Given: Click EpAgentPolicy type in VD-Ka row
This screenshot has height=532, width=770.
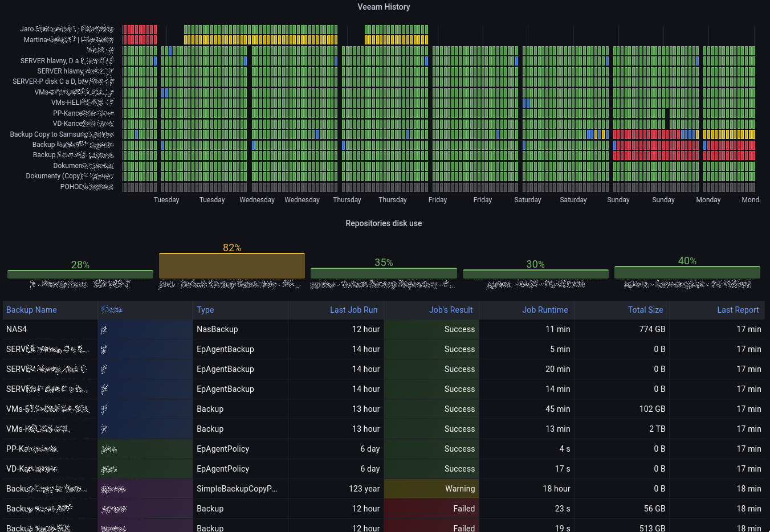Looking at the screenshot, I should pyautogui.click(x=241, y=469).
